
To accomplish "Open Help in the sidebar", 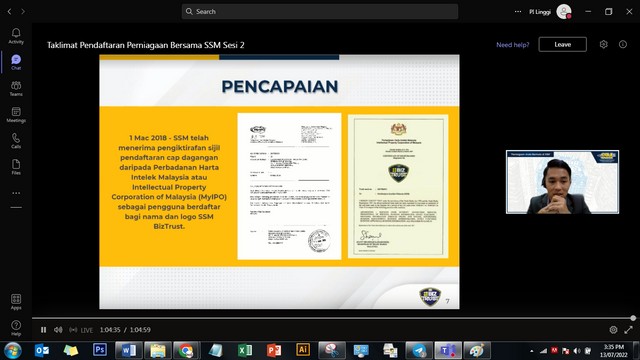I will (16, 328).
